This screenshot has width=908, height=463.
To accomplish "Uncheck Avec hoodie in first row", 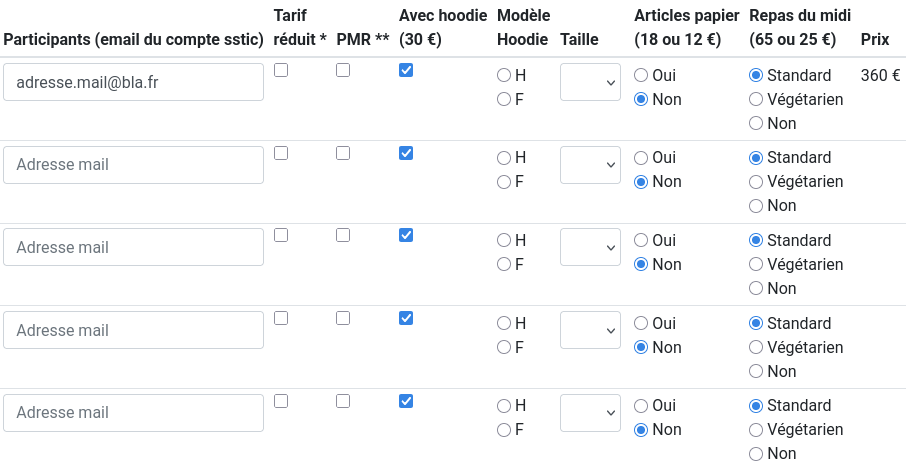I will 405,71.
